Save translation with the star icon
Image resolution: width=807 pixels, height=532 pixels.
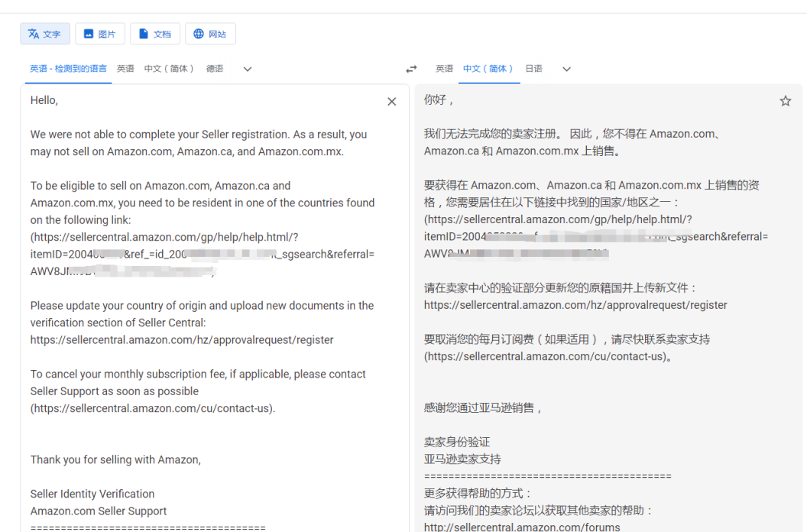(x=786, y=101)
